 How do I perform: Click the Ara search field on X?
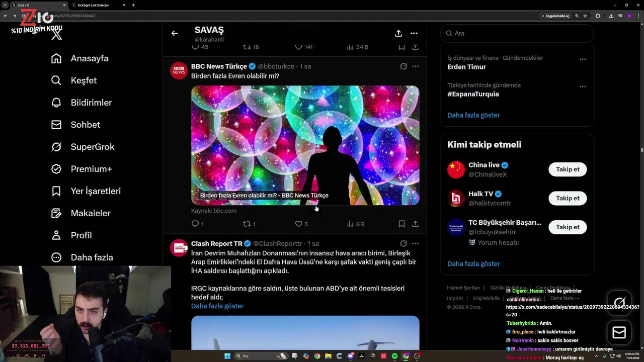[517, 33]
